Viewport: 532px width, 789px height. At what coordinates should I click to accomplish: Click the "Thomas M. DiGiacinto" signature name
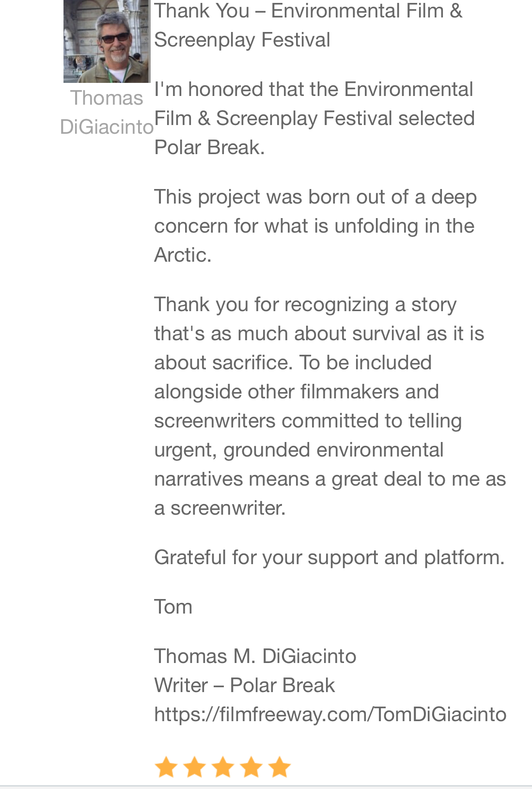point(255,656)
